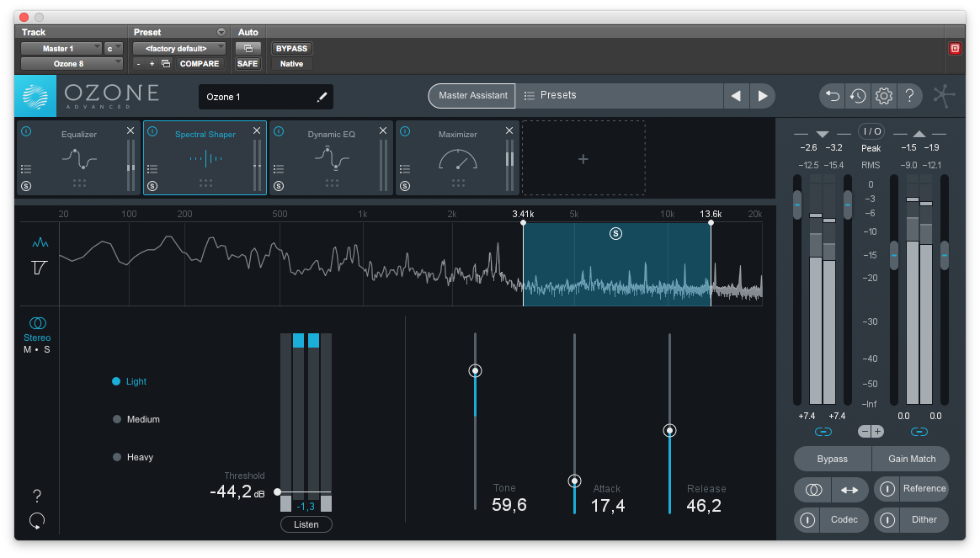Toggle output gain link icon

click(919, 432)
